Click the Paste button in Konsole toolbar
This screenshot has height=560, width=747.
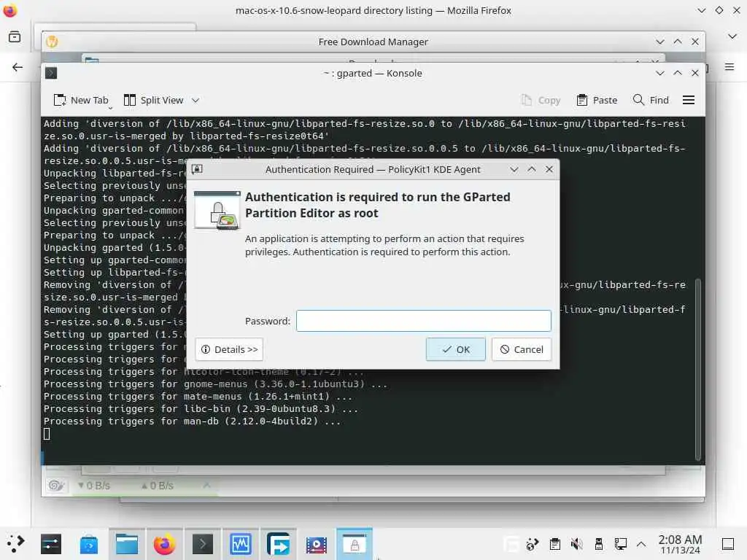(x=597, y=100)
